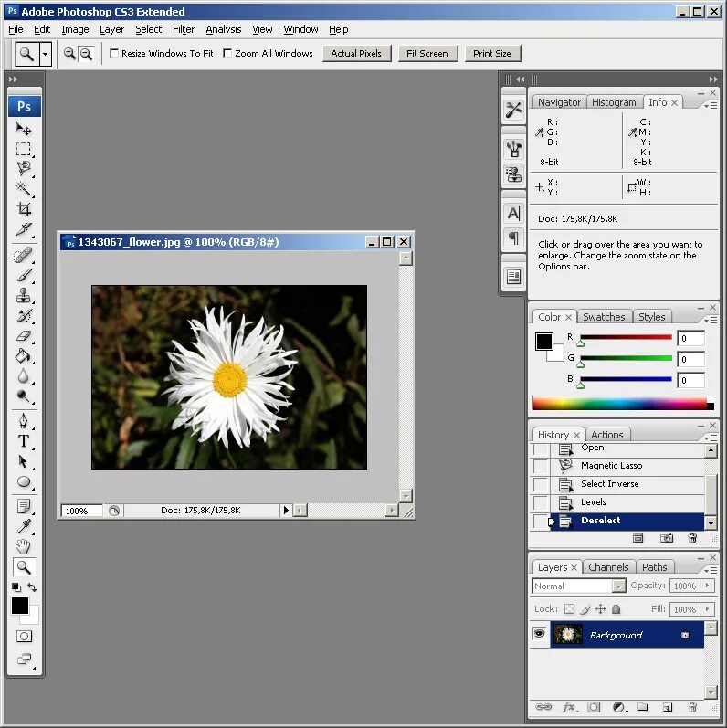This screenshot has height=728, width=727.
Task: Select the History Brush tool
Action: click(x=23, y=316)
